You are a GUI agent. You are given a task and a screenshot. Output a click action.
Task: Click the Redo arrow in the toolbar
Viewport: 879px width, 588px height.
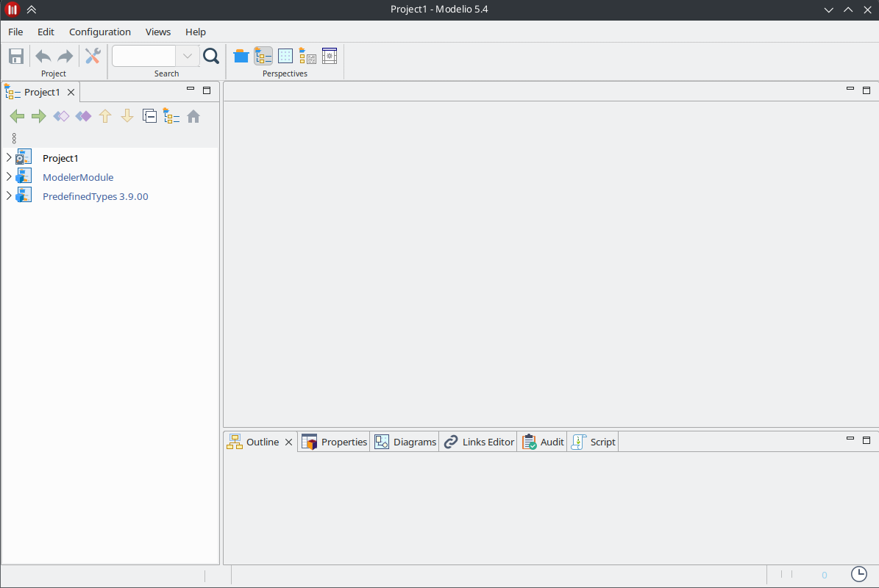(65, 56)
